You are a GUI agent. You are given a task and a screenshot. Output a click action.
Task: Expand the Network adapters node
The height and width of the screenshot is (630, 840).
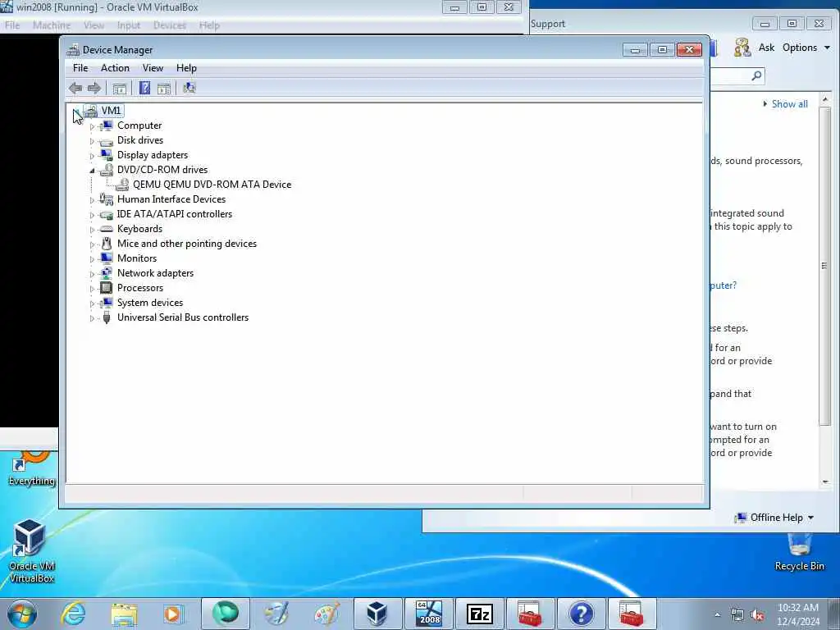click(x=92, y=274)
